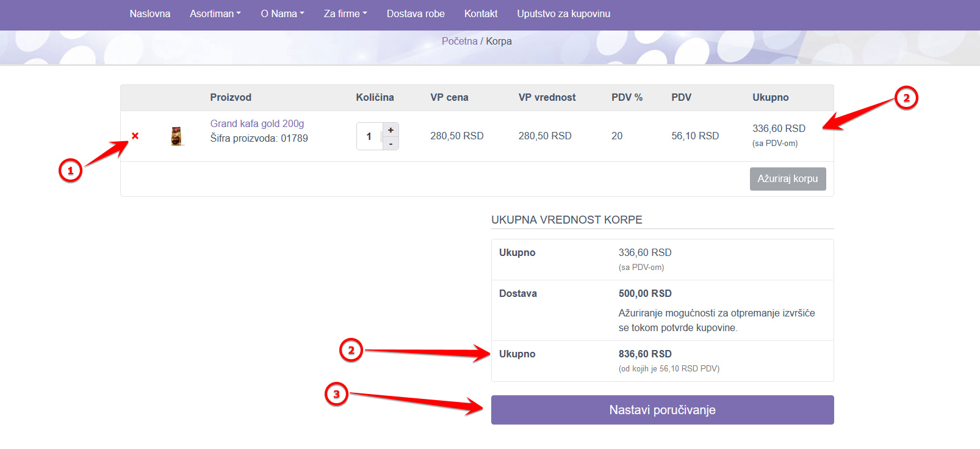Follow the Početna breadcrumb link

pos(459,41)
